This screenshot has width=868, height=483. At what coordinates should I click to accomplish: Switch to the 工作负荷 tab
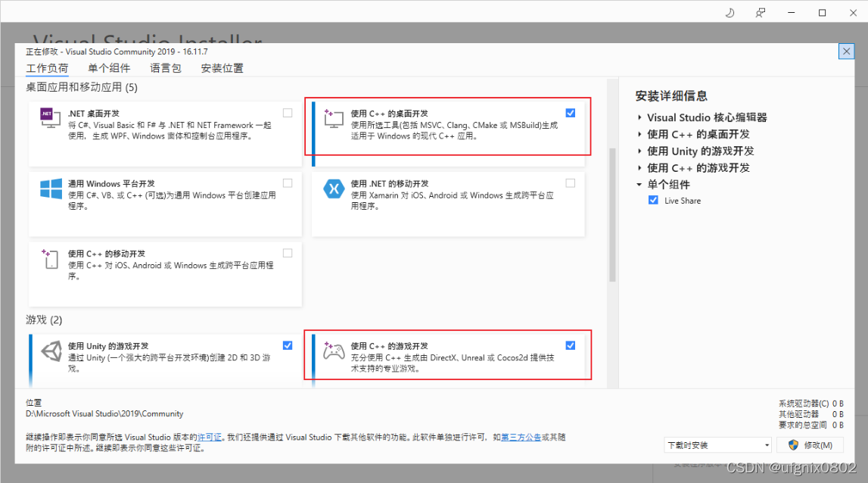(x=47, y=68)
